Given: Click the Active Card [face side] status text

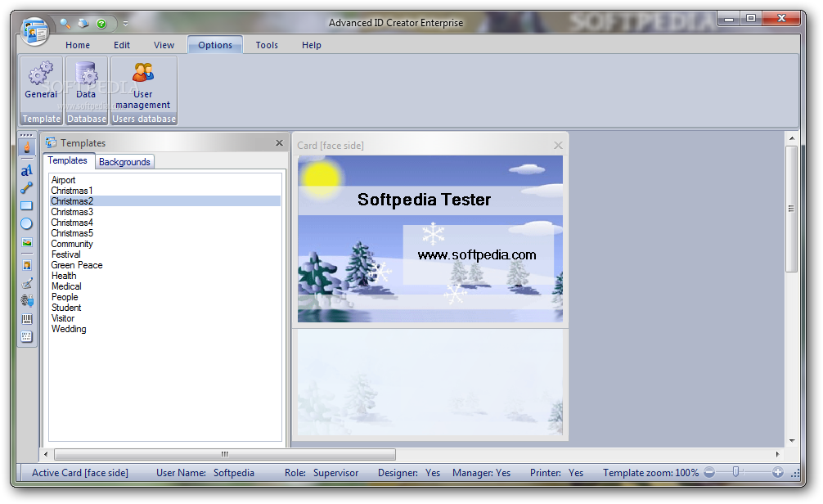Looking at the screenshot, I should 80,473.
